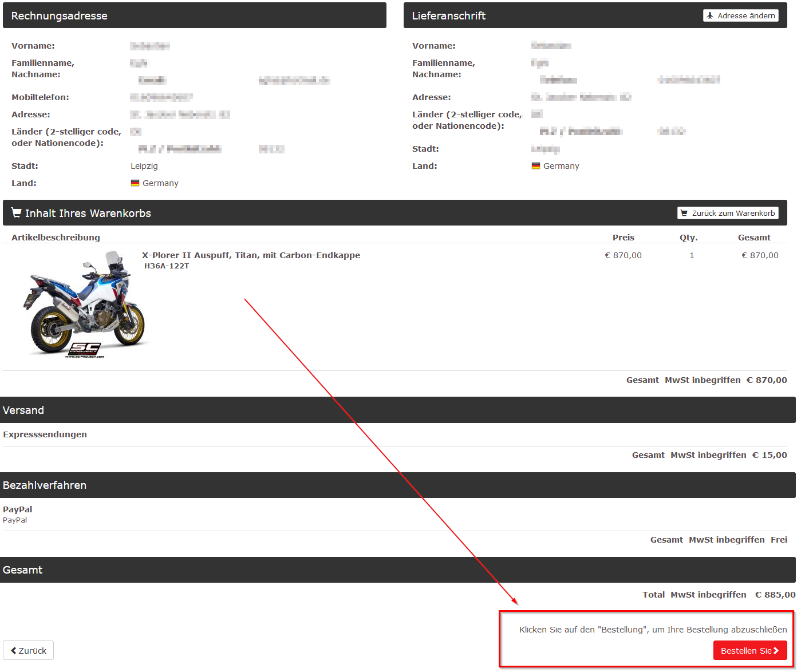The width and height of the screenshot is (801, 672).
Task: Click the right chevron on Bestellen Sie
Action: (776, 650)
